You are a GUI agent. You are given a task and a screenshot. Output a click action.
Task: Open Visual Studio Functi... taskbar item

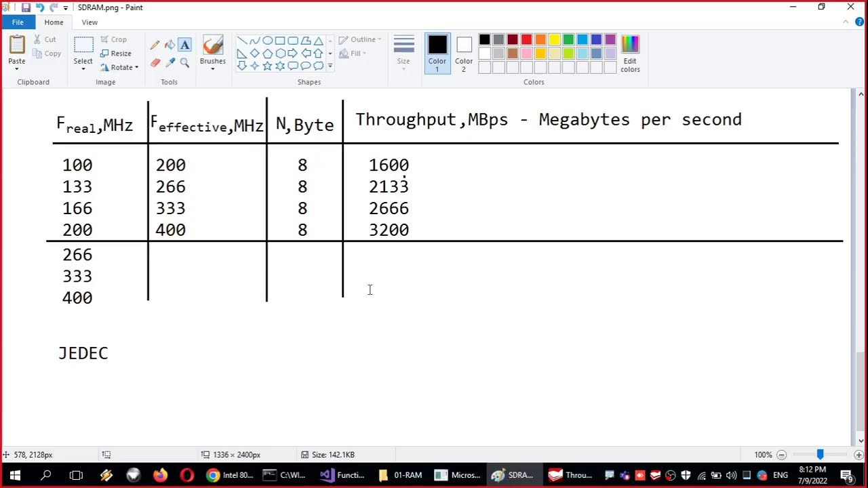(x=342, y=475)
